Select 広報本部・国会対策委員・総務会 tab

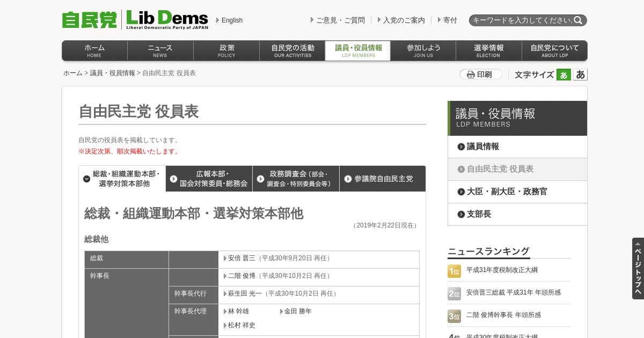209,179
